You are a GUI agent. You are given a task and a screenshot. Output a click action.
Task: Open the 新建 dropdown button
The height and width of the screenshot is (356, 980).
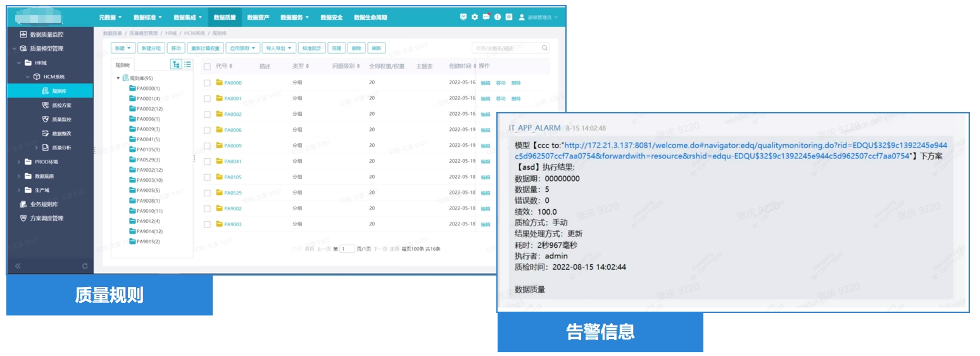[123, 48]
